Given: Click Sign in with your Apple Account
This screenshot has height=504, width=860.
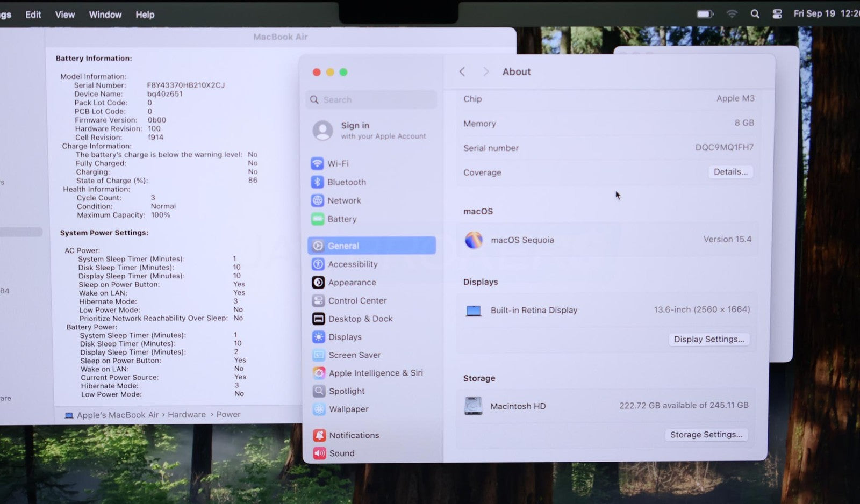Looking at the screenshot, I should coord(371,131).
